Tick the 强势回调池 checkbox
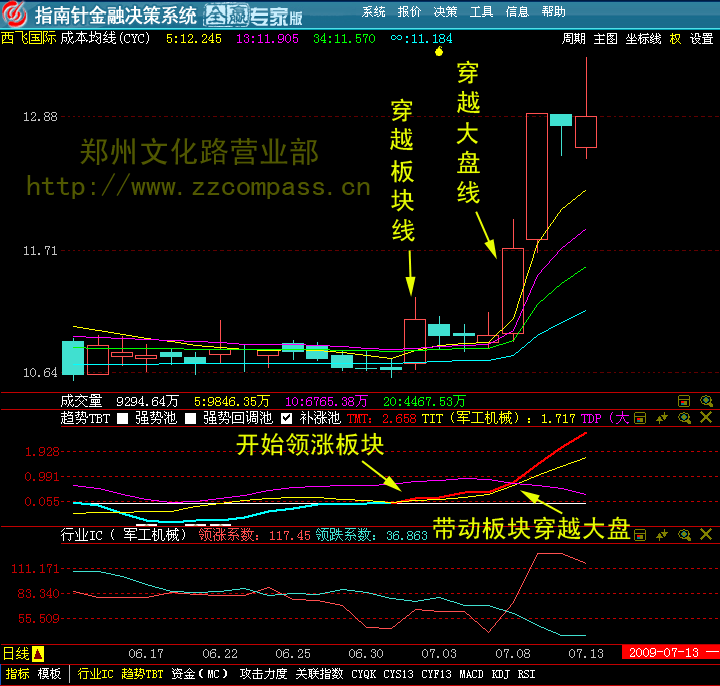720x686 pixels. point(191,418)
